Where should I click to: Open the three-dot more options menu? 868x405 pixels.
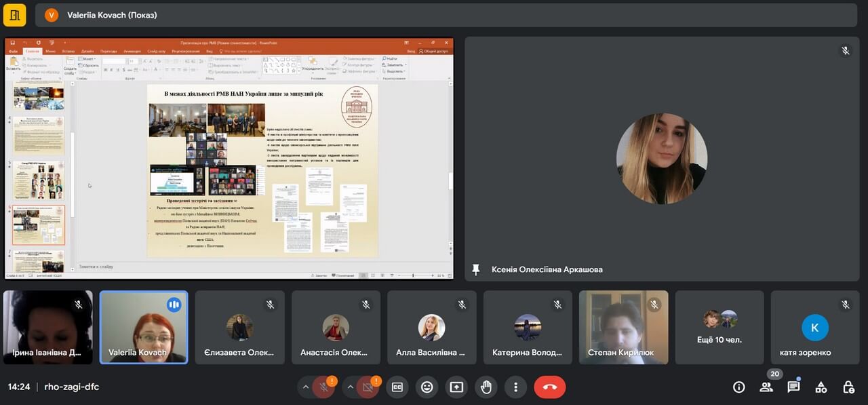point(515,387)
